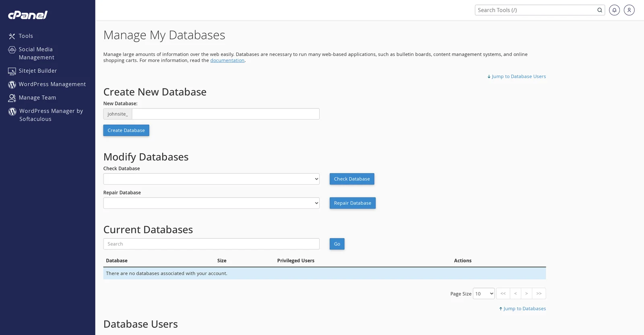Screen dimensions: 644x335
Task: Click the Repair Database button
Action: [353, 203]
